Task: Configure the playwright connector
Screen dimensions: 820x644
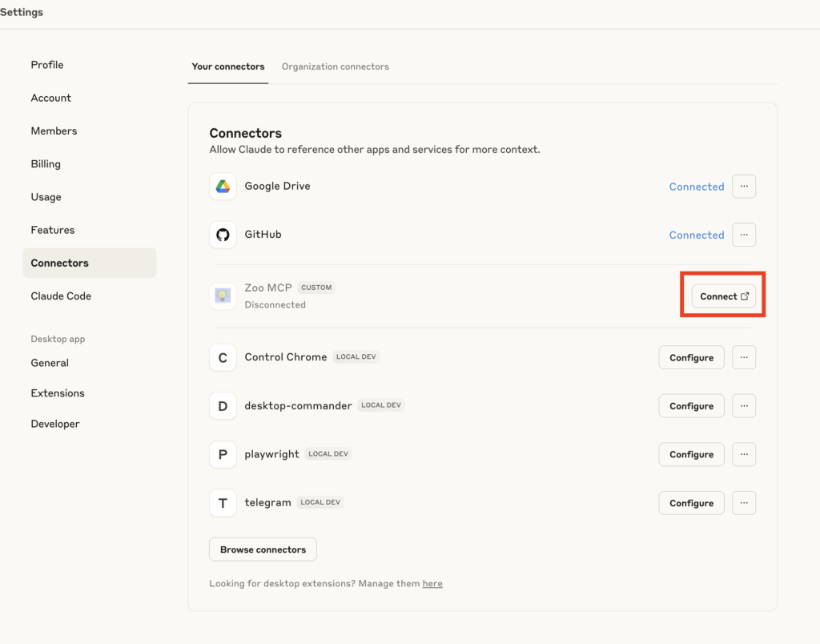Action: (691, 454)
